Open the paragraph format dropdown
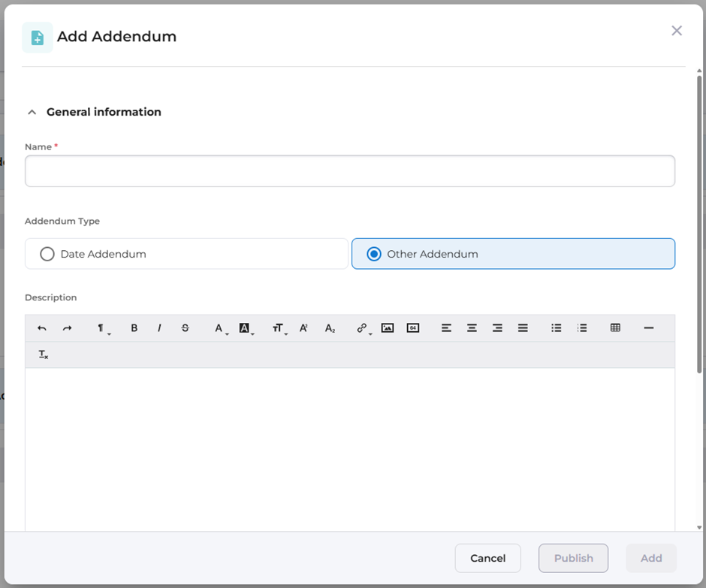Screen dimensions: 706x588 [101, 328]
